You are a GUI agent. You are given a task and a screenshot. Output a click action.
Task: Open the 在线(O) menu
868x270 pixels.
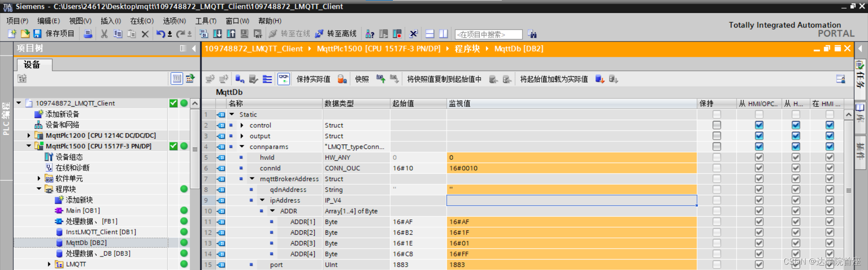tap(142, 21)
